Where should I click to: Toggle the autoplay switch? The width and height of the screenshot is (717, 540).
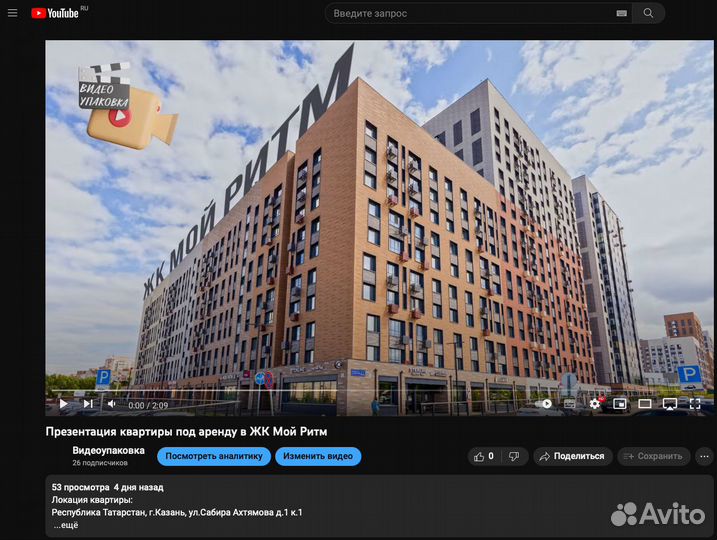[545, 404]
